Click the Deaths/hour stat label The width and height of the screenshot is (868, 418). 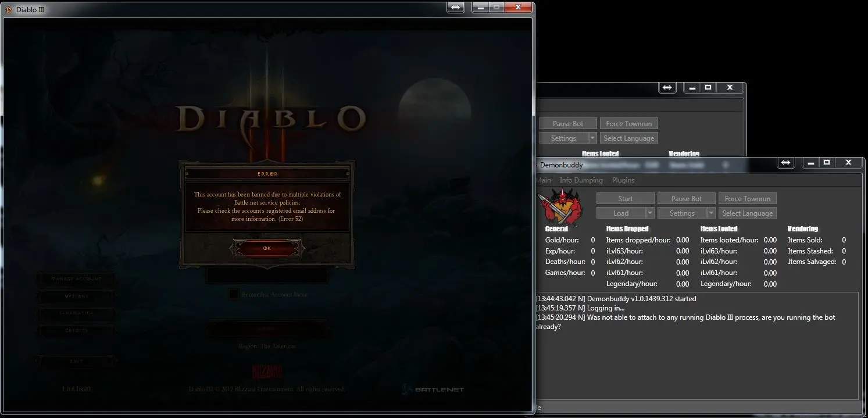(x=565, y=262)
